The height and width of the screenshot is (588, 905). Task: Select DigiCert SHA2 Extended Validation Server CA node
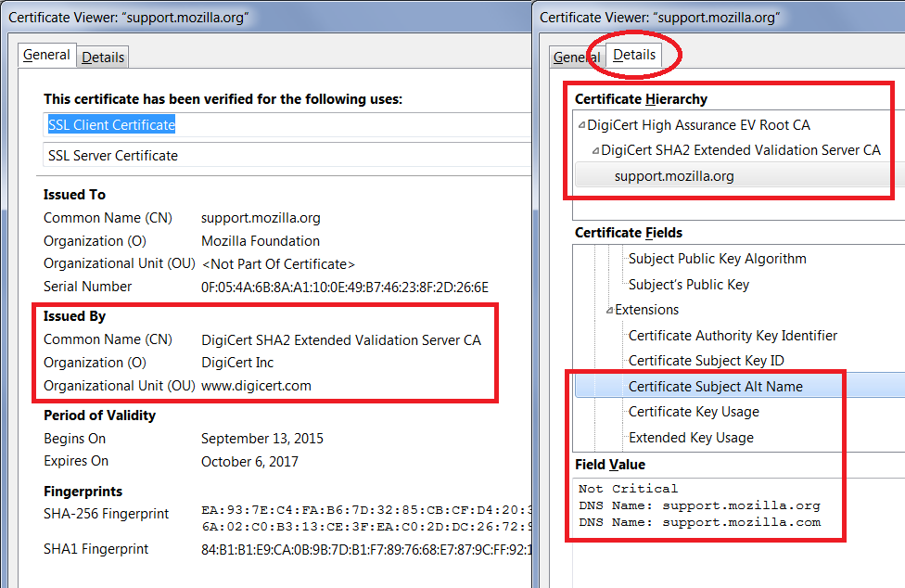(740, 150)
